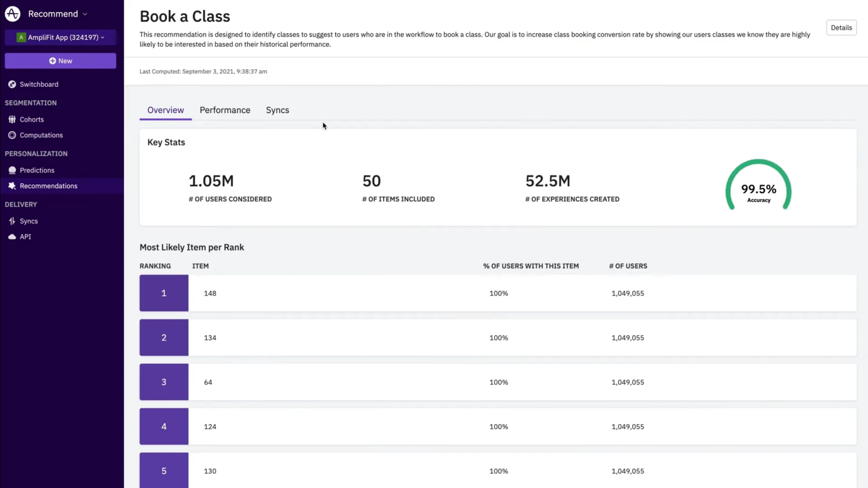Click the New button in the sidebar

click(60, 60)
